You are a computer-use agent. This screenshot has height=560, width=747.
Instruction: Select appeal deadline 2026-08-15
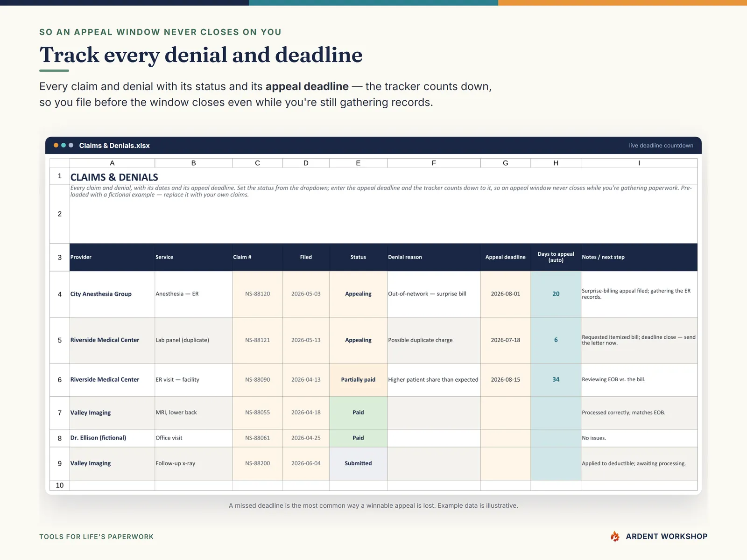(x=506, y=380)
